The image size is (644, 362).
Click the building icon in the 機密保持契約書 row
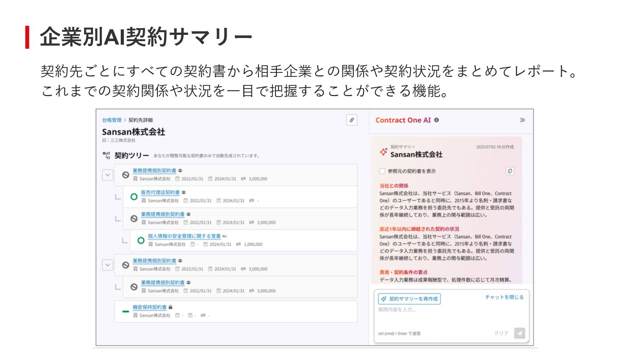pos(136,316)
